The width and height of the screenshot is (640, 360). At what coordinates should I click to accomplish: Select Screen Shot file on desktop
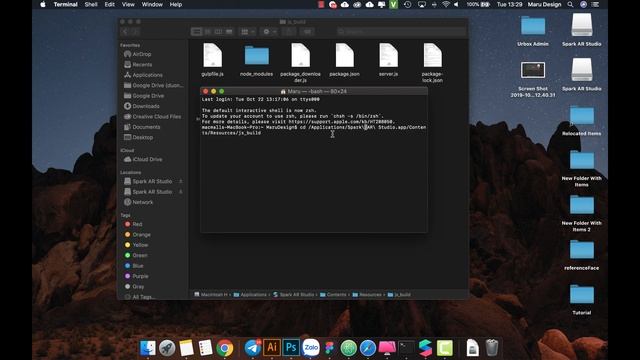point(533,79)
